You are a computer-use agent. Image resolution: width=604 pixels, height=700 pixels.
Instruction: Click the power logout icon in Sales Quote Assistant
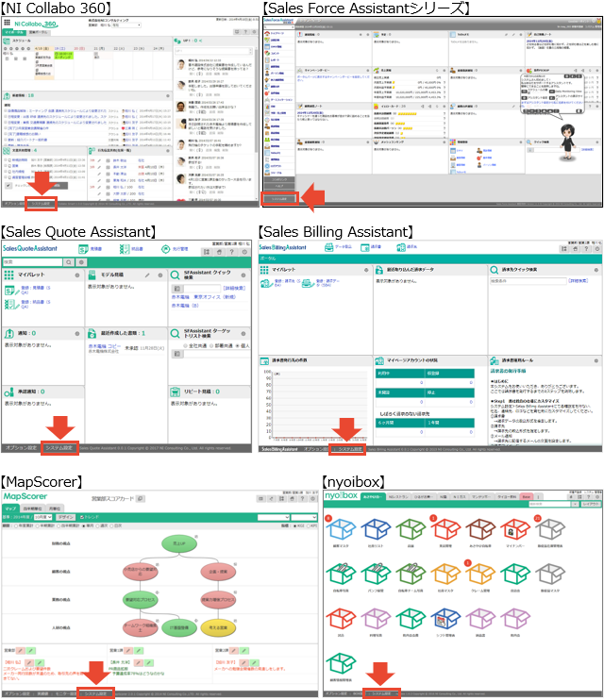[x=244, y=252]
